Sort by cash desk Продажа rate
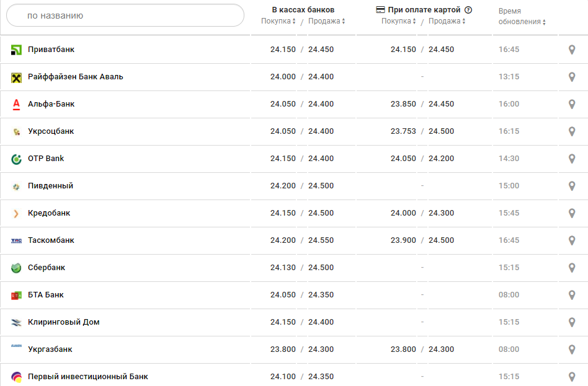588x386 pixels. 327,21
